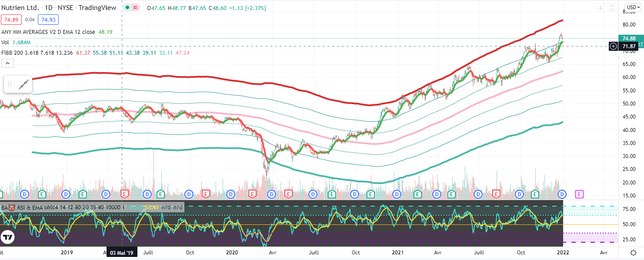Click the 2019 label on the time axis
The width and height of the screenshot is (644, 260).
pos(67,253)
